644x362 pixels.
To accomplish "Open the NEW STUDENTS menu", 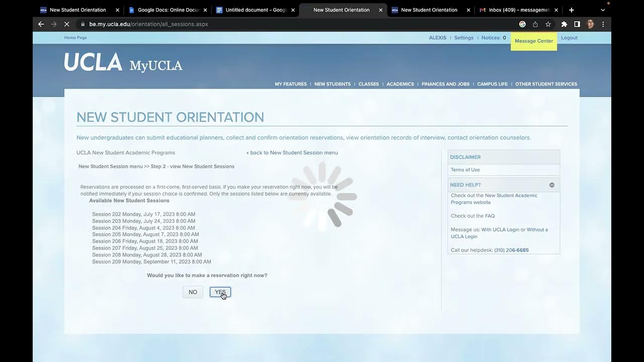I will tap(333, 84).
